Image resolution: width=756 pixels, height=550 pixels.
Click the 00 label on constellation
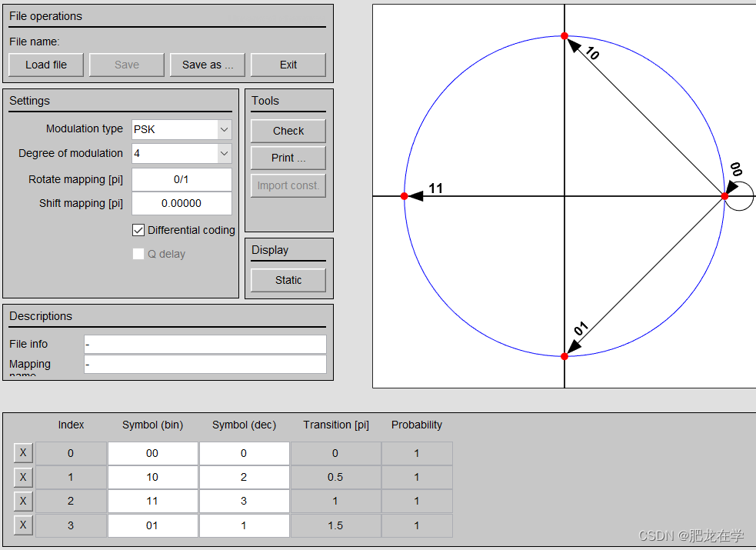pos(736,169)
